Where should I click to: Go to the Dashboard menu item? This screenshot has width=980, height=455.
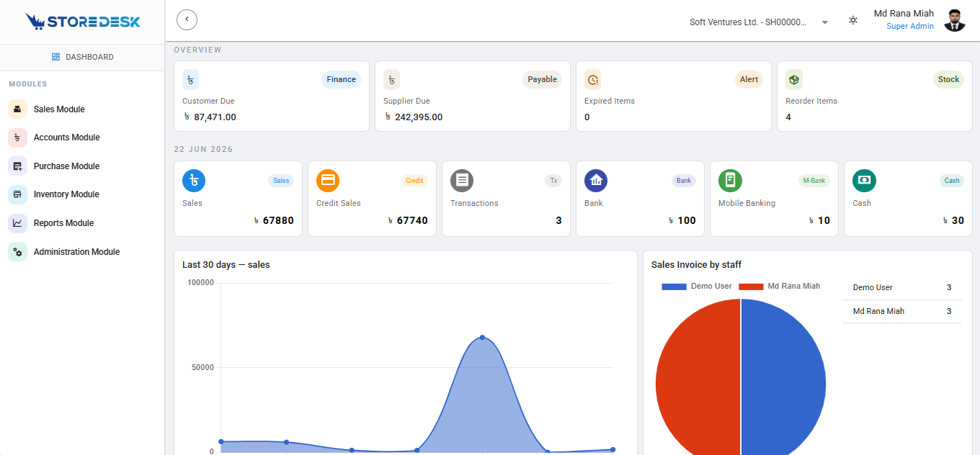[x=82, y=57]
